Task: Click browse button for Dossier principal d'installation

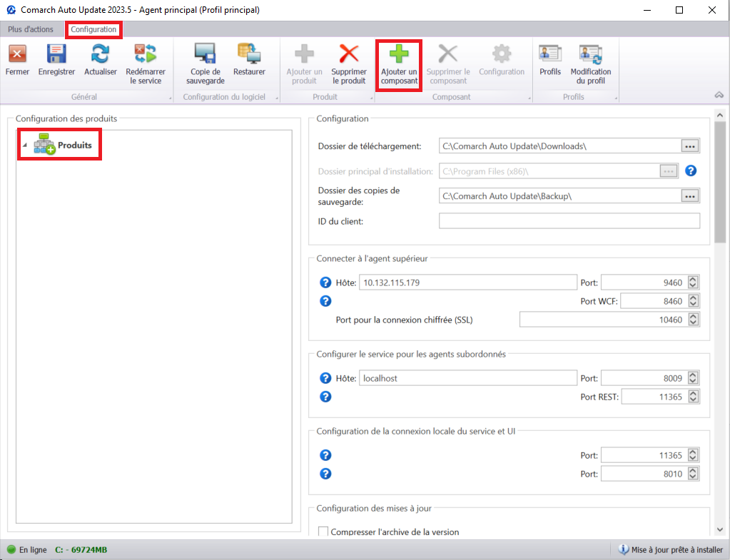Action: [x=669, y=171]
